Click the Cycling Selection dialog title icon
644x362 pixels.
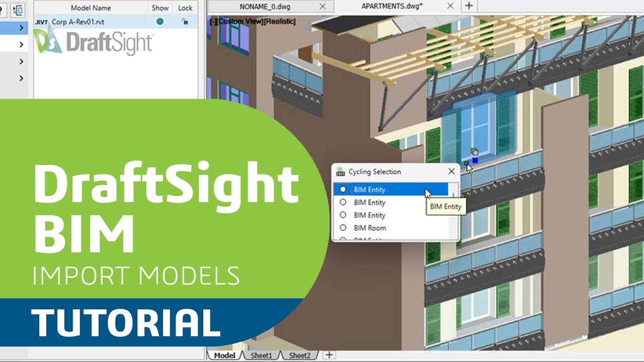click(x=340, y=171)
